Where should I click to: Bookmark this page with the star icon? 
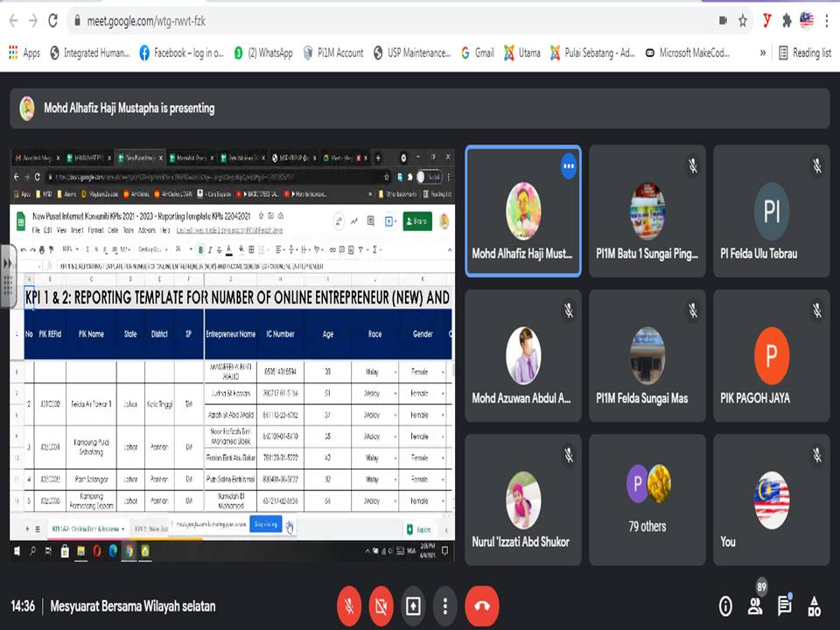pyautogui.click(x=743, y=20)
